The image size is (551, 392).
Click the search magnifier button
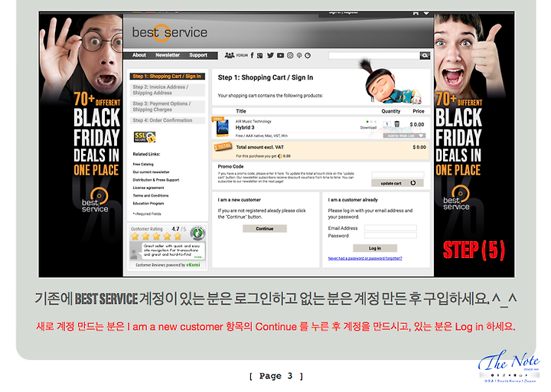tap(425, 56)
